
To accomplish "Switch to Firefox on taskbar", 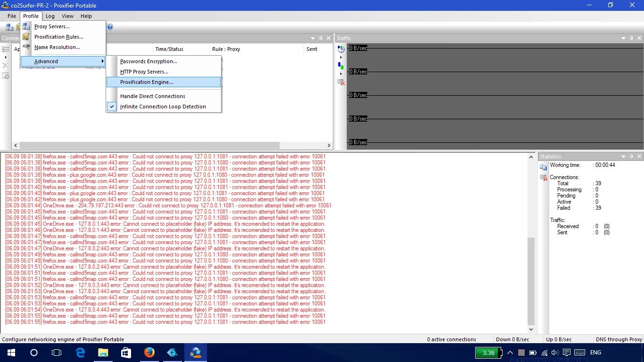I will (149, 353).
